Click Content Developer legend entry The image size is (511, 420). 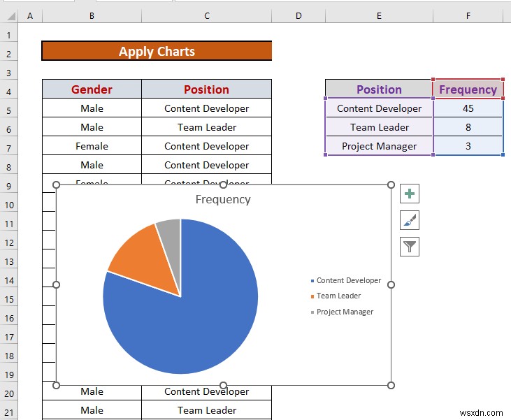[346, 280]
